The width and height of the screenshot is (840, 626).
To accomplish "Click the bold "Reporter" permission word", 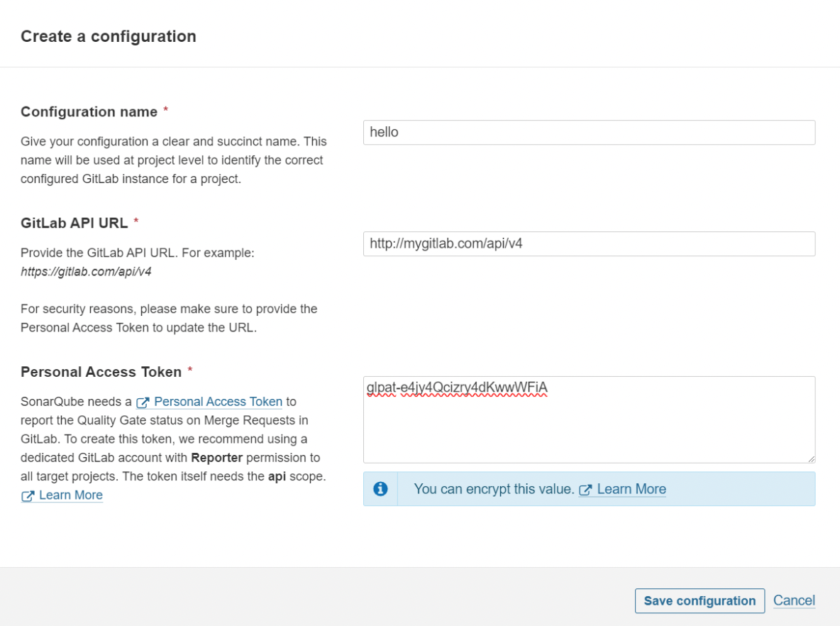I will point(216,458).
